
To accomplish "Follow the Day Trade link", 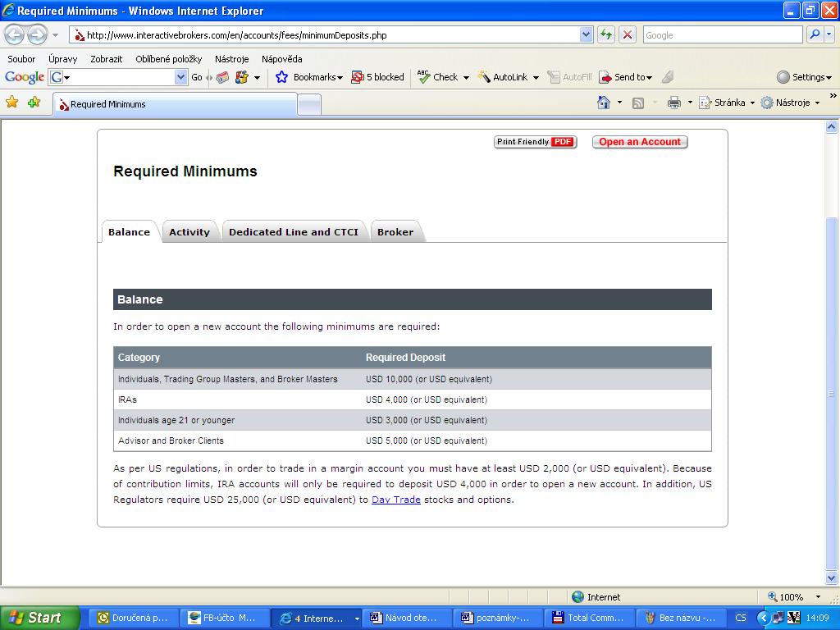I will point(395,500).
